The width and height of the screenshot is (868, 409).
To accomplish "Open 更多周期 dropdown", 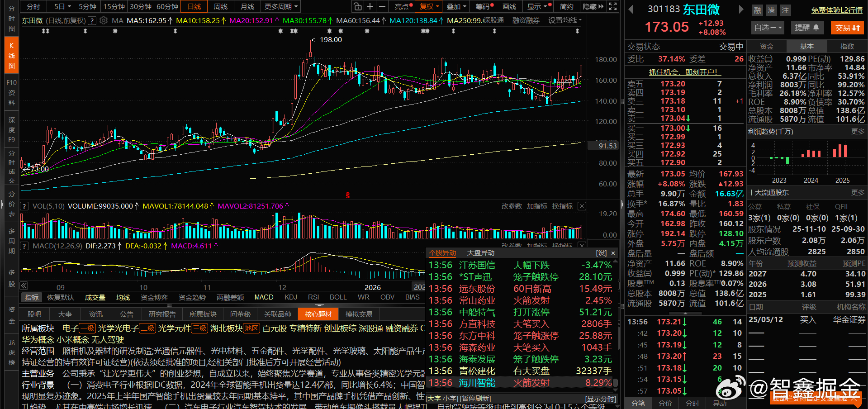I will (x=281, y=6).
